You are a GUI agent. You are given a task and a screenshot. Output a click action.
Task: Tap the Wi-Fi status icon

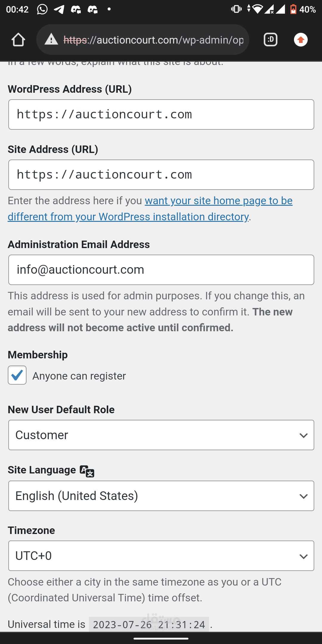point(258,9)
